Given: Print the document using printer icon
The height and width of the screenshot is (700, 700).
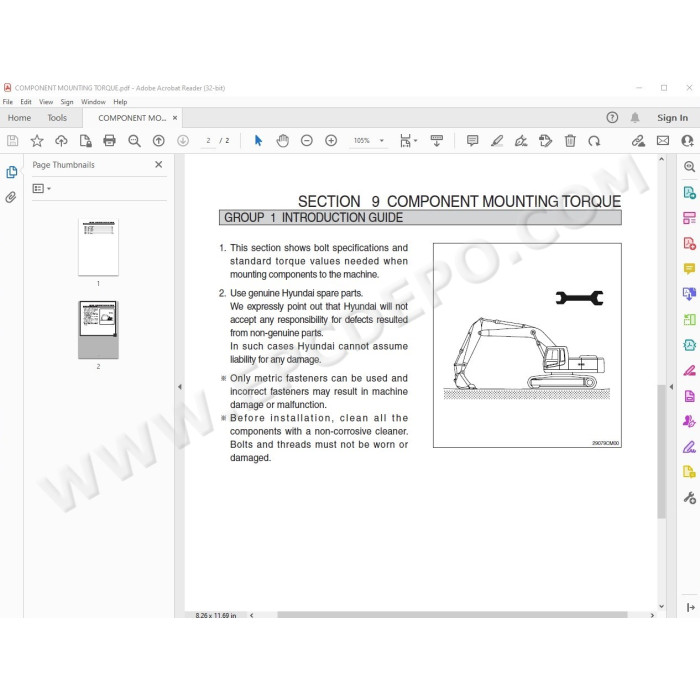Looking at the screenshot, I should [109, 141].
